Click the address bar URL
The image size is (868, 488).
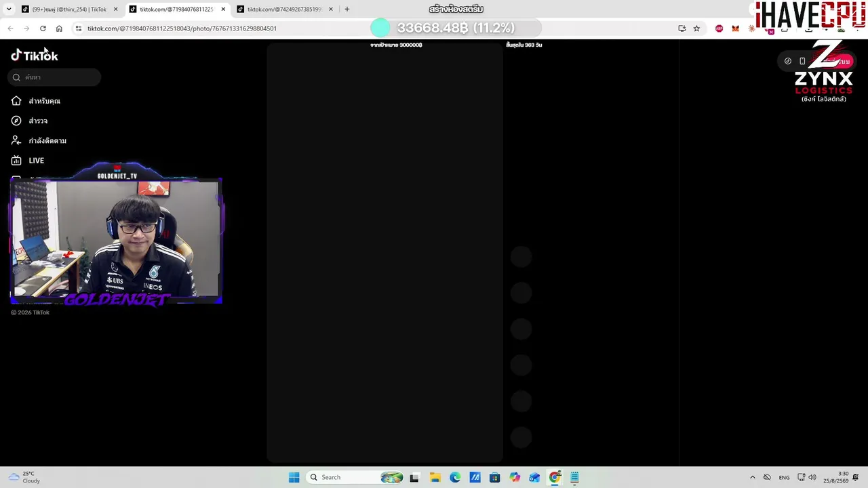(182, 28)
